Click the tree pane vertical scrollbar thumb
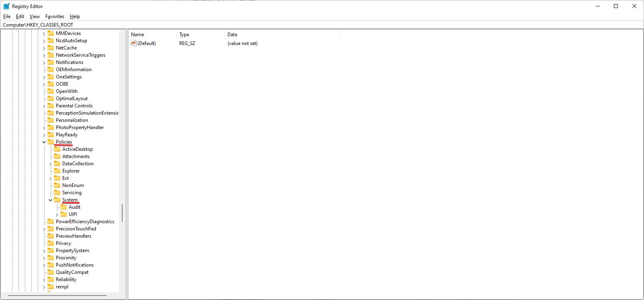Viewport: 644px width, 300px height. [x=122, y=213]
